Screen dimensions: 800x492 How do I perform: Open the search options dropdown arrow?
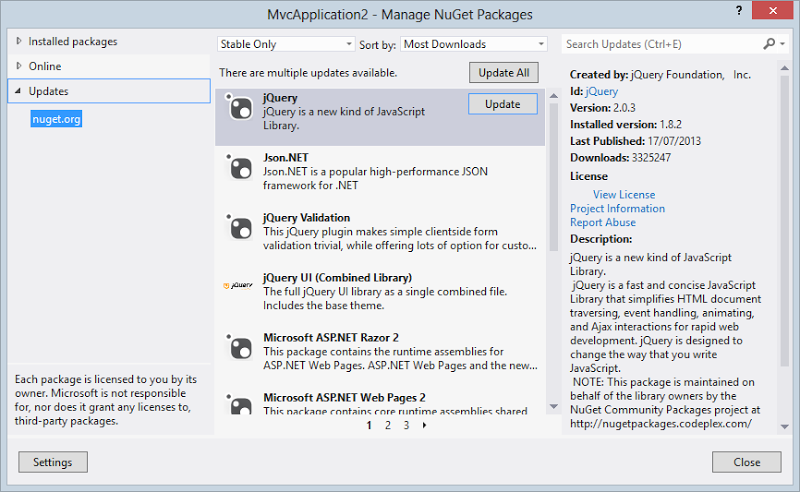pyautogui.click(x=783, y=44)
